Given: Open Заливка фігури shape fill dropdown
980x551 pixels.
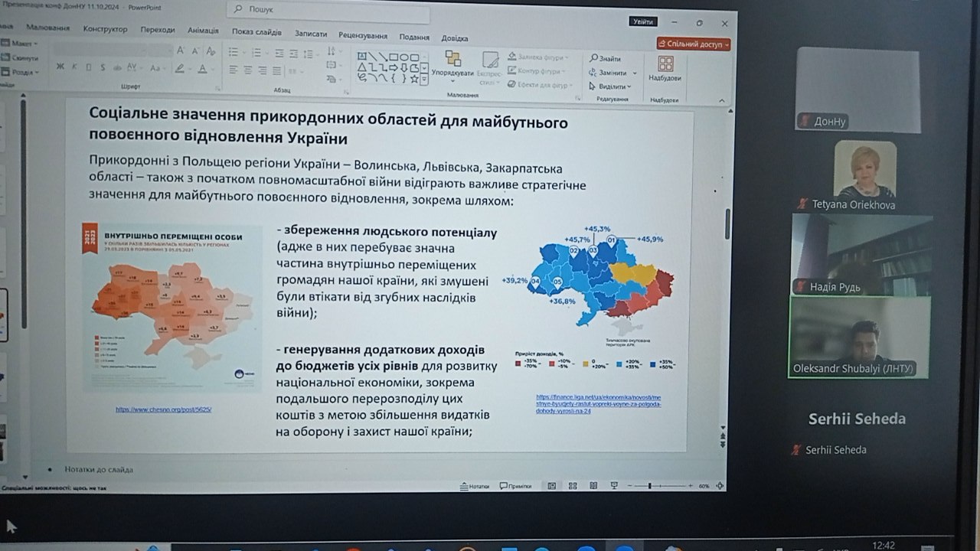Looking at the screenshot, I should point(537,57).
